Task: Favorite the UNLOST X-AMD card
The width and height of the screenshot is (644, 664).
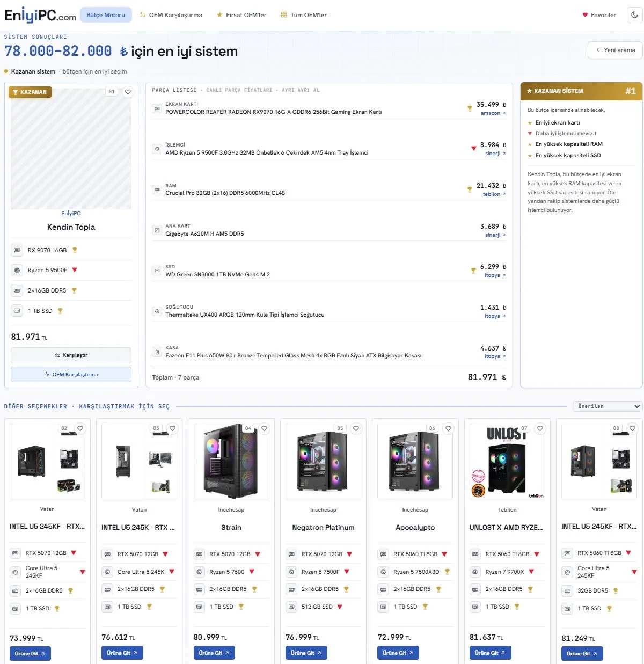Action: (540, 428)
